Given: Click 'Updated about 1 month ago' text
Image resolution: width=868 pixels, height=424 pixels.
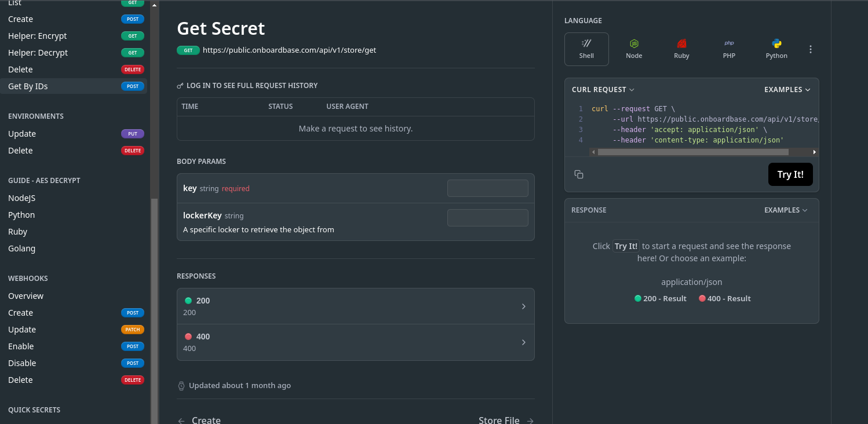Looking at the screenshot, I should point(240,386).
